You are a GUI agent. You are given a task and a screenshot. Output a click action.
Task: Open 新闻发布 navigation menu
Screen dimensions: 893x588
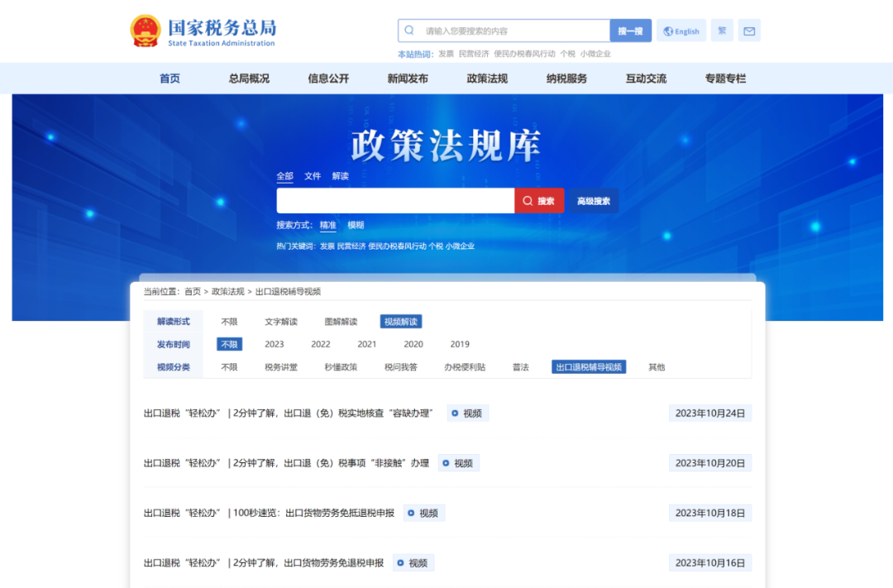pyautogui.click(x=408, y=79)
